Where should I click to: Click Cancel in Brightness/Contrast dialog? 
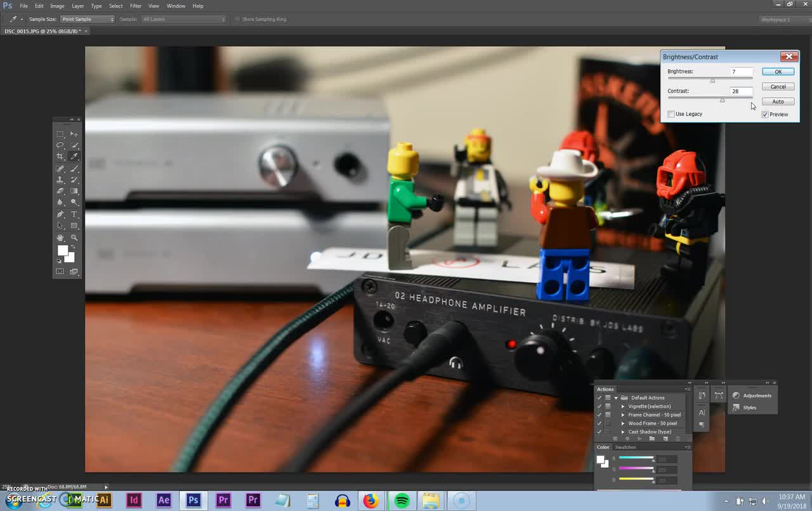(x=778, y=87)
